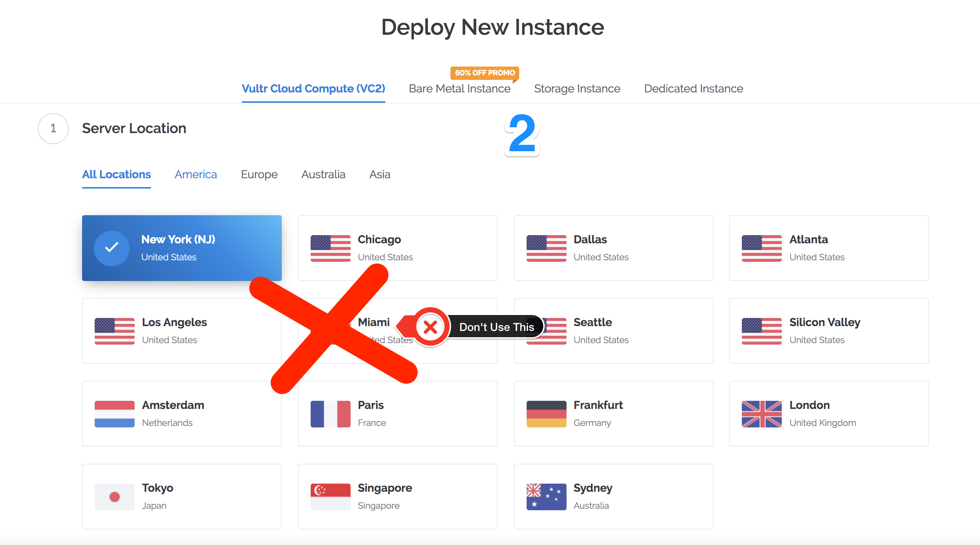This screenshot has height=545, width=980.
Task: Click 'United Kingdom' under London
Action: 822,423
